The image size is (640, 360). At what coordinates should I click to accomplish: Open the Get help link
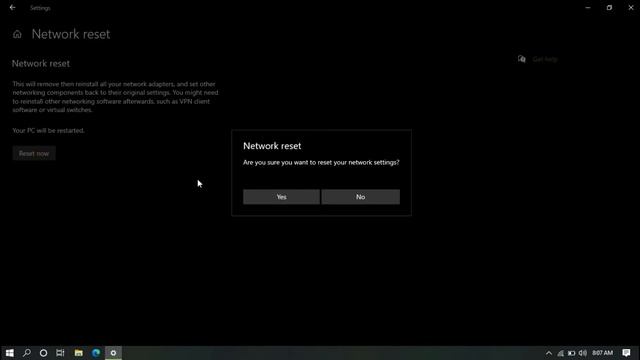(x=545, y=59)
